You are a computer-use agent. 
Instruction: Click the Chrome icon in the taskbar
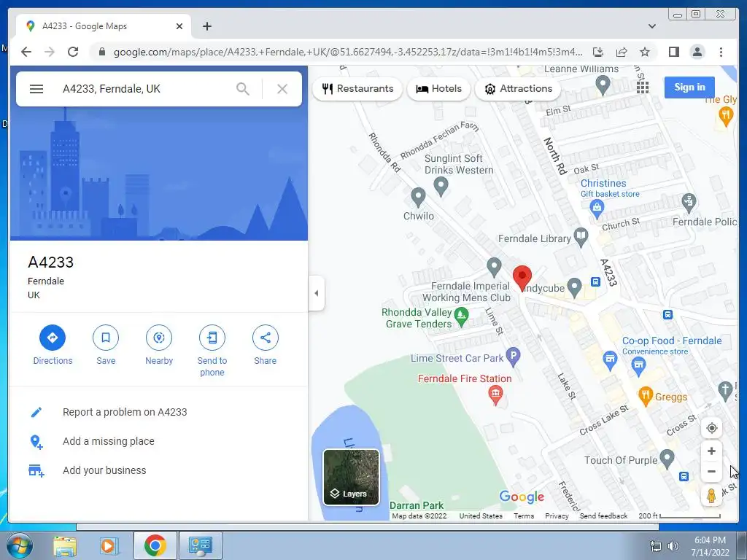(x=155, y=545)
